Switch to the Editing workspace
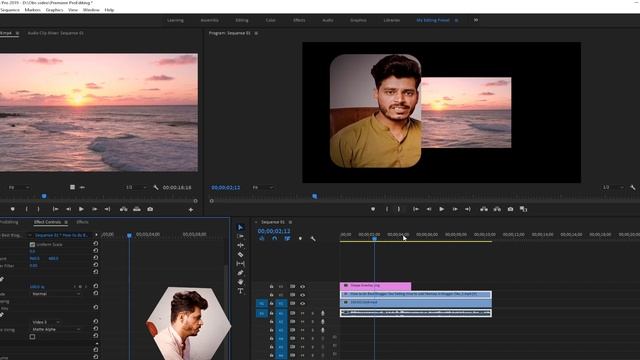This screenshot has height=360, width=640. pos(242,20)
